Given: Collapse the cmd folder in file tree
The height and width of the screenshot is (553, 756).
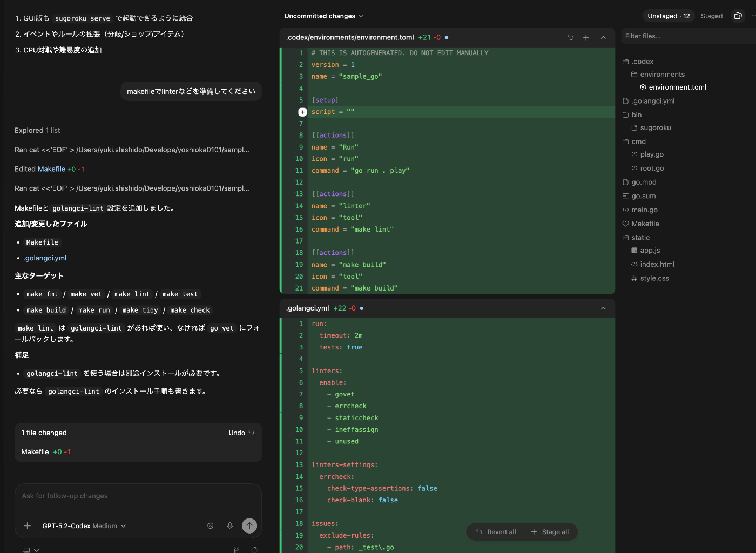Looking at the screenshot, I should point(634,141).
